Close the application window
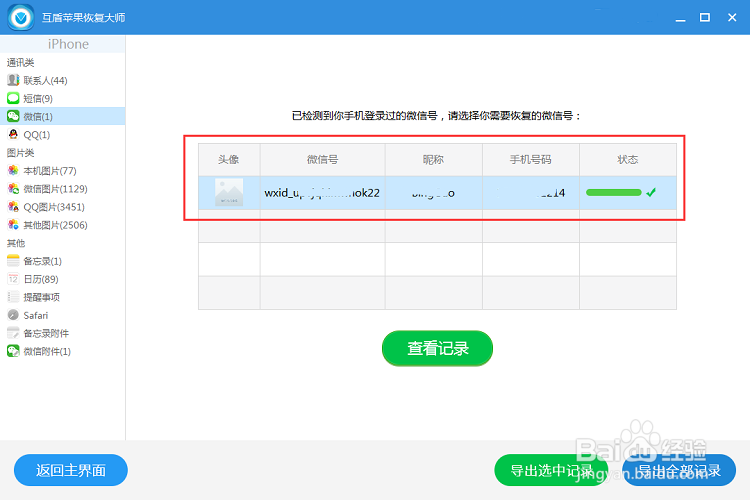Viewport: 750px width, 500px height. click(x=732, y=18)
